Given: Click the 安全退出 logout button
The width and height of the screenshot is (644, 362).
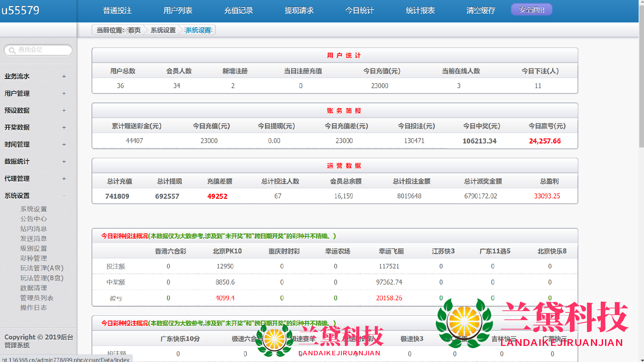Looking at the screenshot, I should pos(531,10).
